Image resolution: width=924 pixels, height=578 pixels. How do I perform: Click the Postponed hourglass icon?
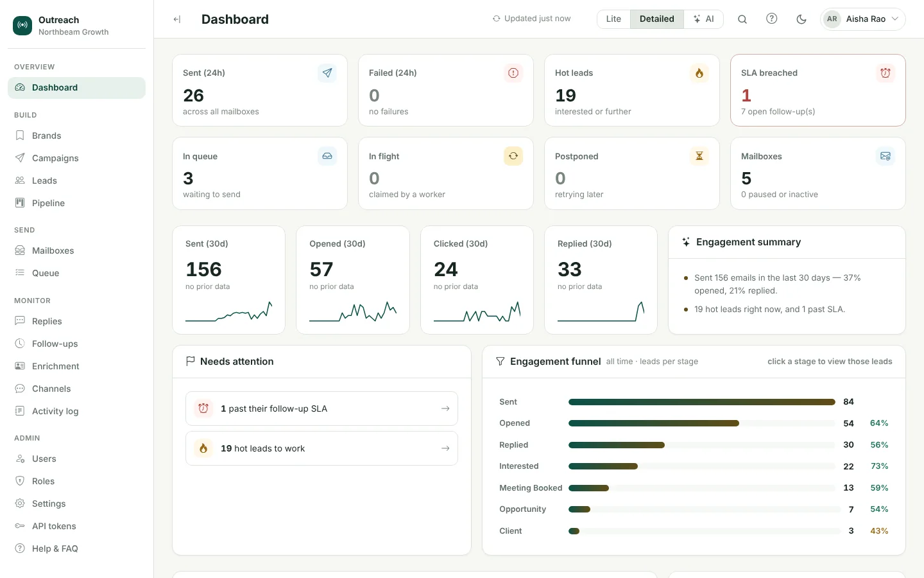coord(699,156)
